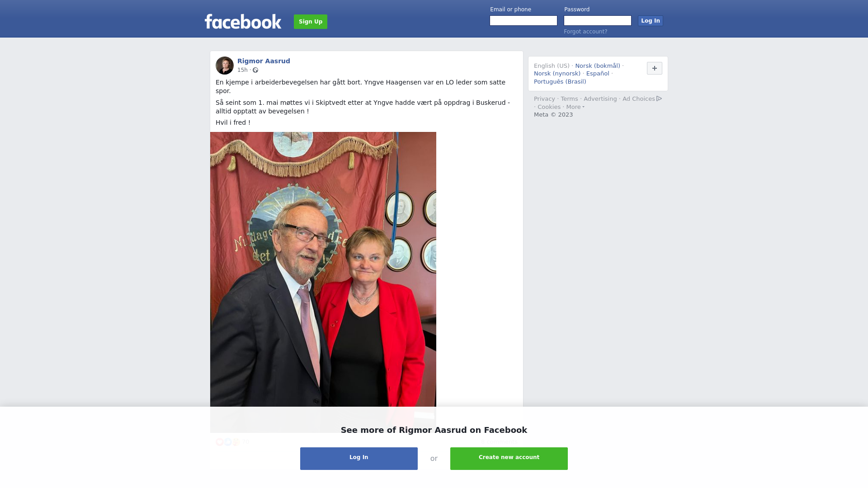This screenshot has height=488, width=868.
Task: Choose Español language
Action: [x=598, y=74]
